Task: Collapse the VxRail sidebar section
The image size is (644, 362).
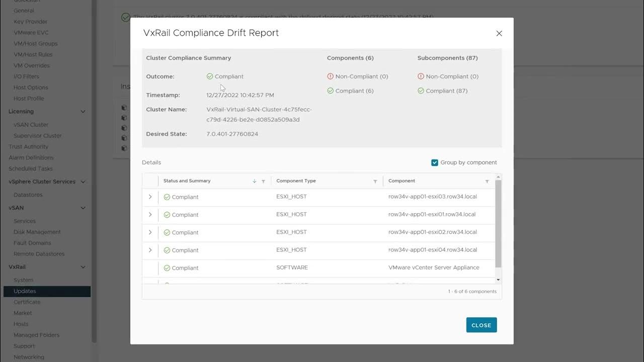Action: (83, 267)
